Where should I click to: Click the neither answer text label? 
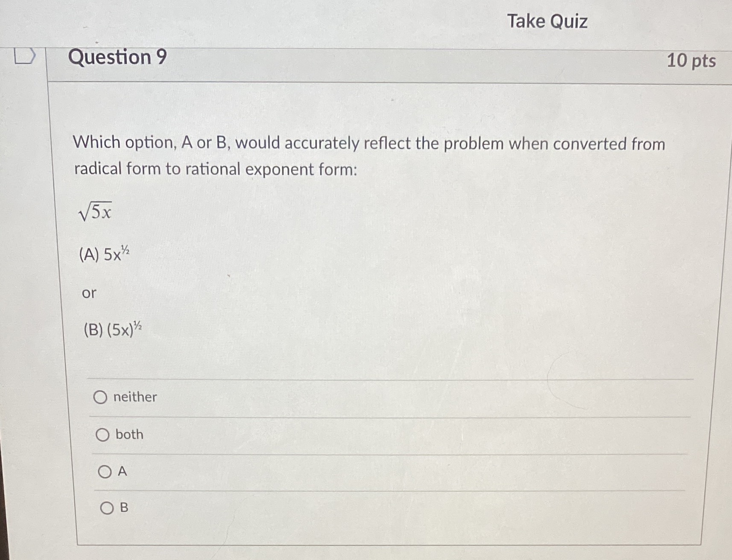[135, 397]
